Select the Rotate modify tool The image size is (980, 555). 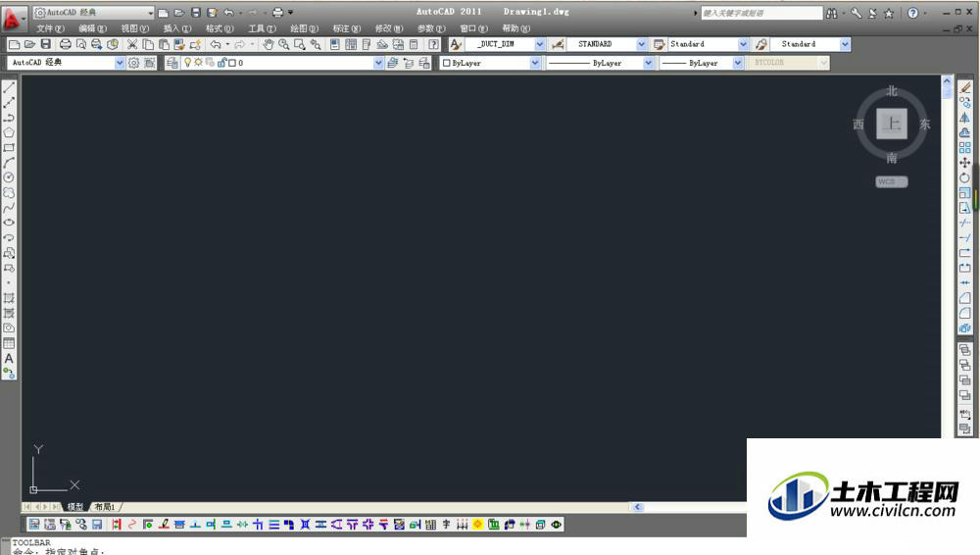965,177
